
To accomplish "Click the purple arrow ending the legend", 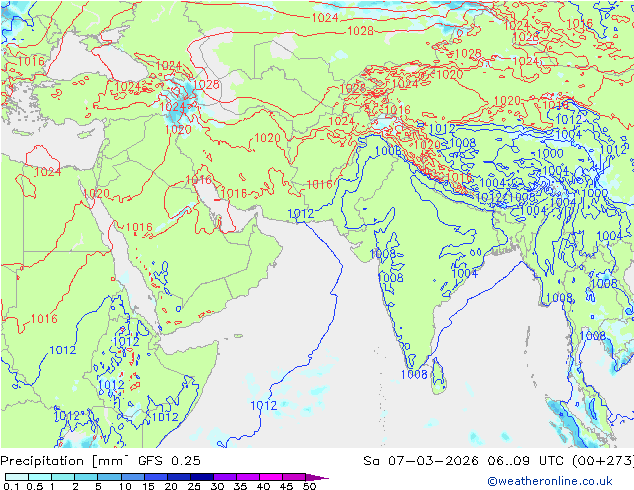I will (317, 477).
